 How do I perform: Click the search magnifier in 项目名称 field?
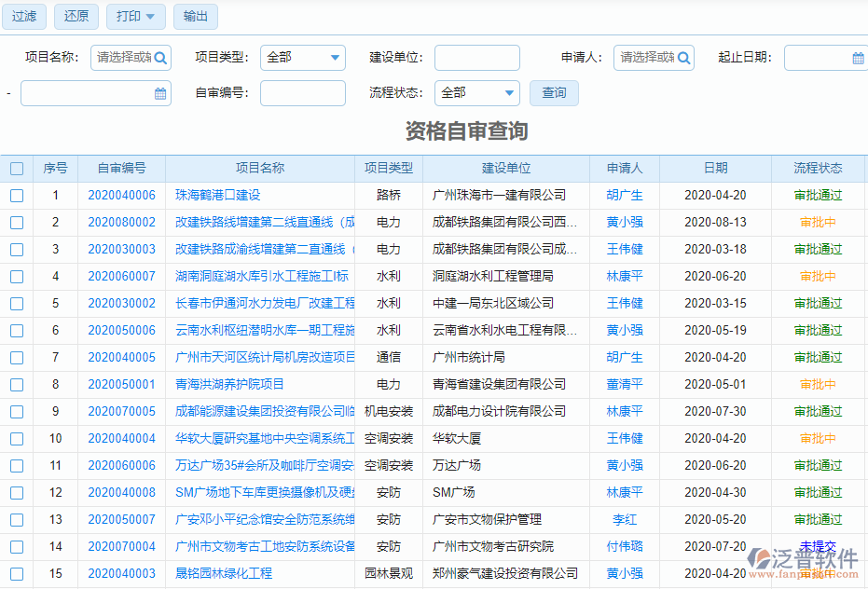click(158, 58)
